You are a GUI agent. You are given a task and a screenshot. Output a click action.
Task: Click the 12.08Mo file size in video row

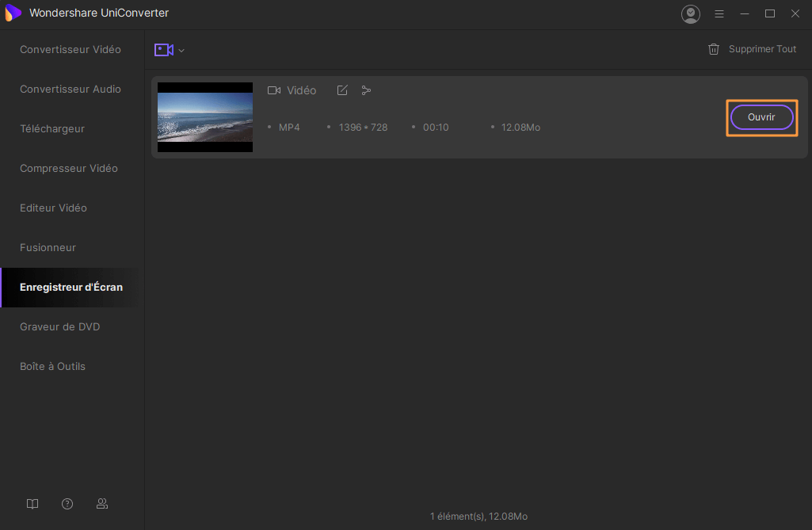point(520,128)
